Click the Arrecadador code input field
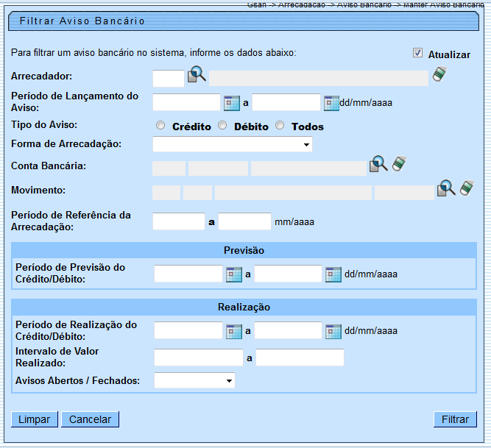491x448 pixels. click(168, 78)
